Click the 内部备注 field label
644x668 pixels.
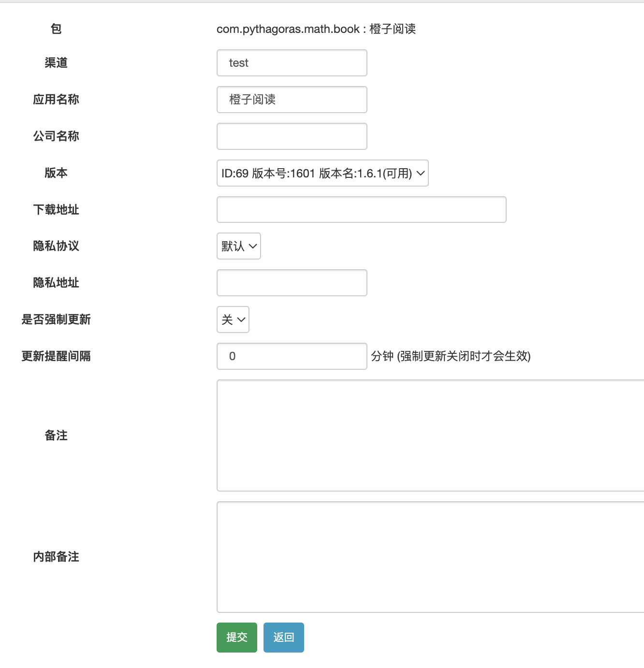[56, 557]
